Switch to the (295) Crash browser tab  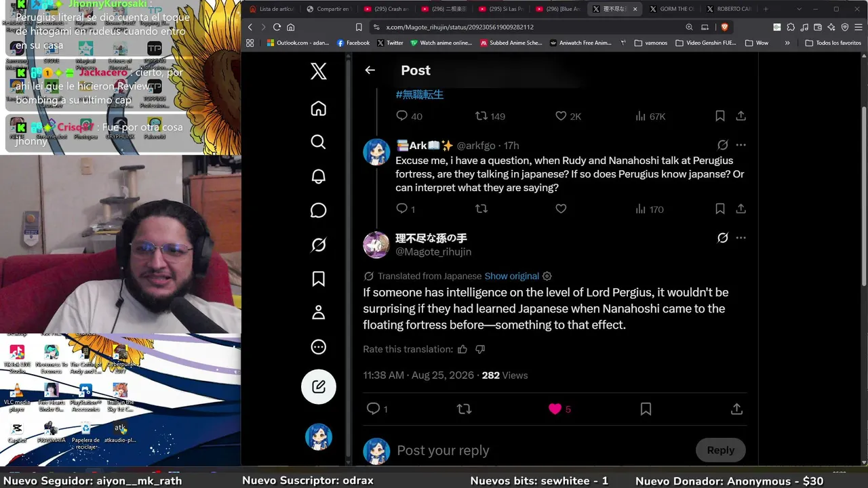pos(385,9)
